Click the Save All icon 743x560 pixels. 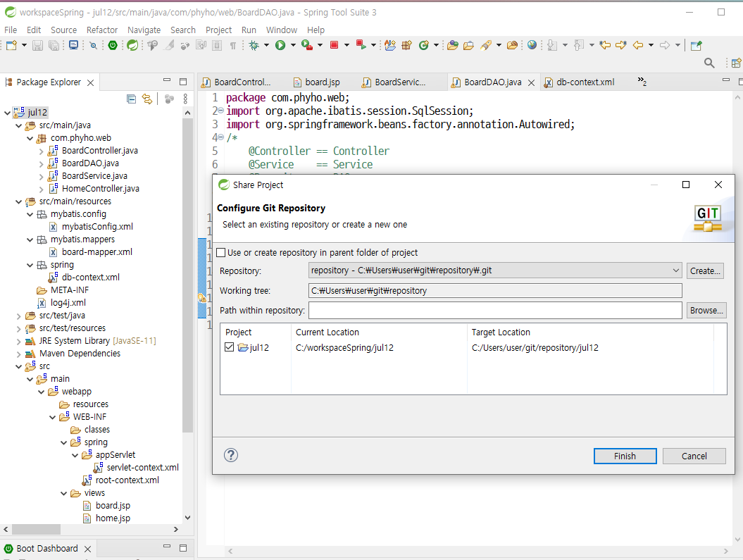[54, 46]
